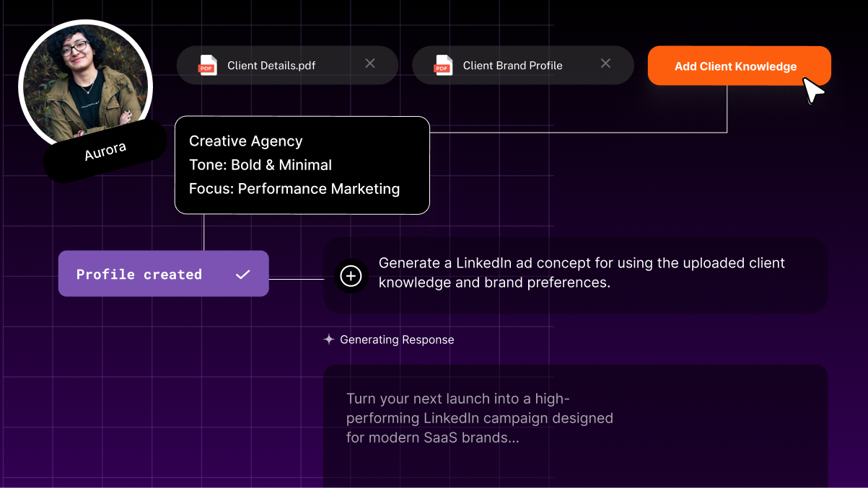Viewport: 868px width, 488px height.
Task: Click the Client Details.pdf file name
Action: tap(271, 66)
